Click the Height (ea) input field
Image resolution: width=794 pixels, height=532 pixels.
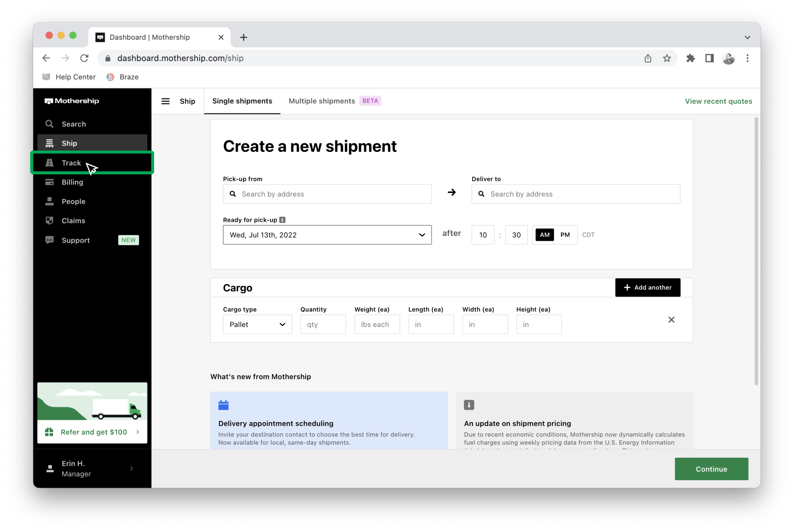[539, 324]
